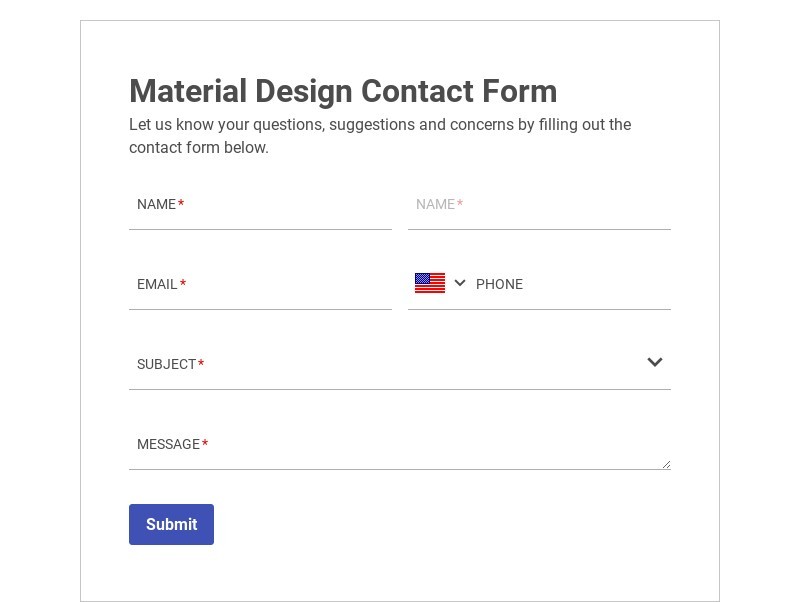Click the Material Design Contact Form heading
This screenshot has height=602, width=800.
(x=343, y=91)
